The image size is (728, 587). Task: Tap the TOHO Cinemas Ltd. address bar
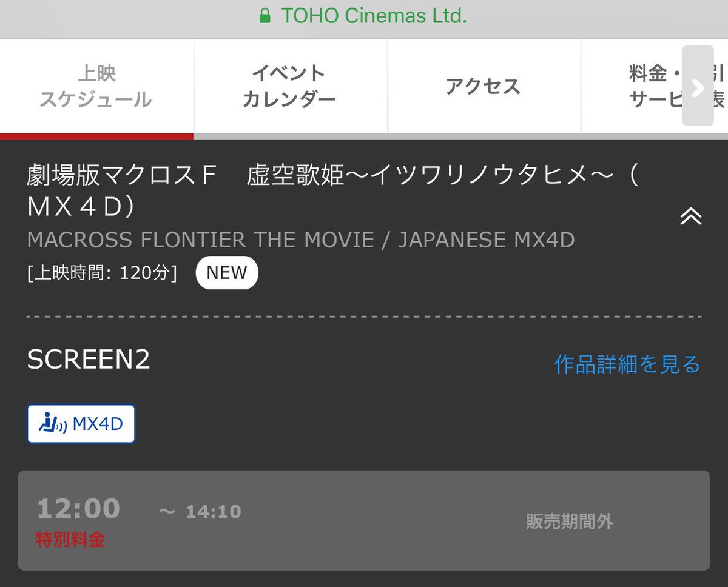click(364, 16)
